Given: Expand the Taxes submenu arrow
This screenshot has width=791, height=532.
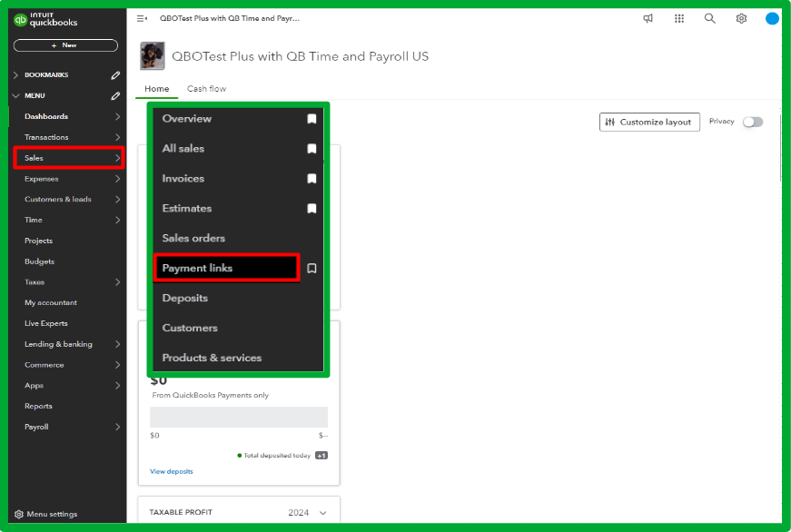Looking at the screenshot, I should pos(117,281).
